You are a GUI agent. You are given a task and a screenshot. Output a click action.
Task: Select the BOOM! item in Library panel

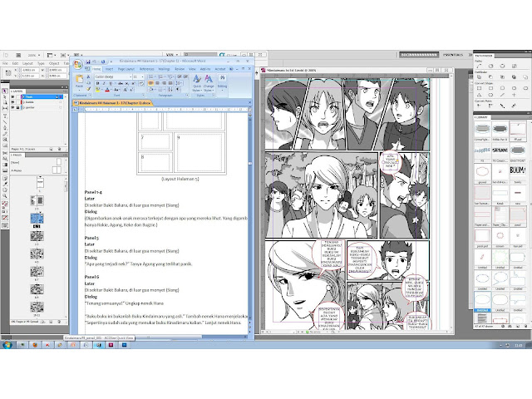click(x=517, y=170)
